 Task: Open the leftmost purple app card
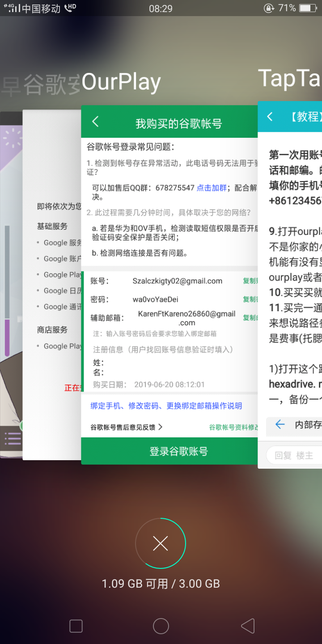(x=11, y=284)
